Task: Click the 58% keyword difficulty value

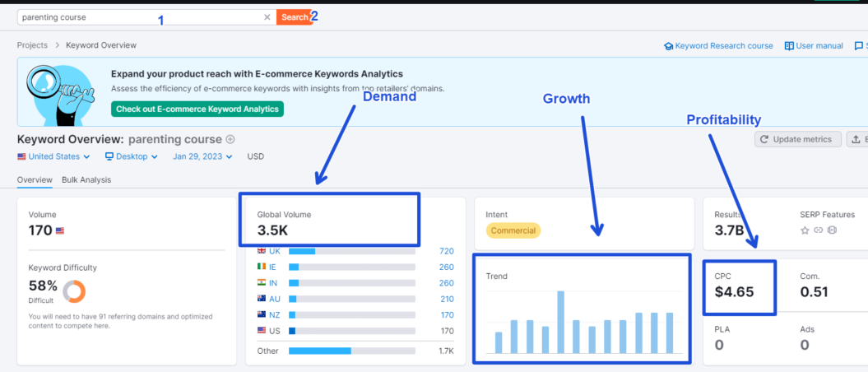Action: pos(43,286)
